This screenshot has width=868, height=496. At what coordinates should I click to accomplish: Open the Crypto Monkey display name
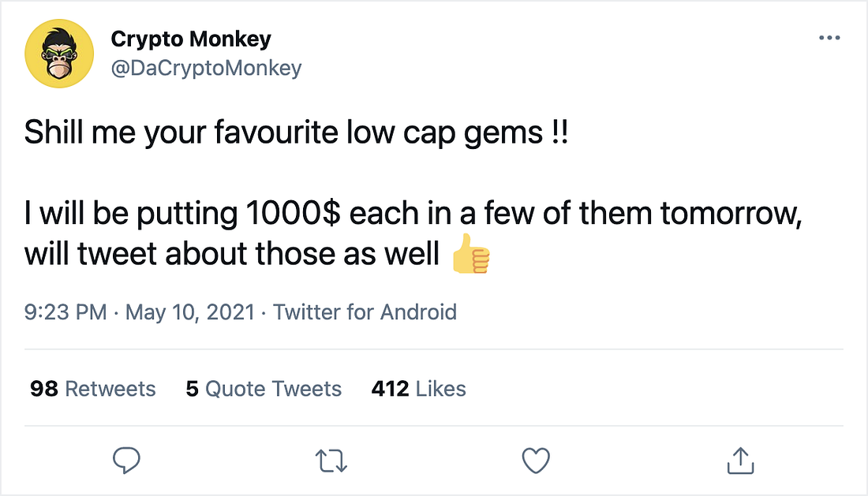click(x=191, y=39)
